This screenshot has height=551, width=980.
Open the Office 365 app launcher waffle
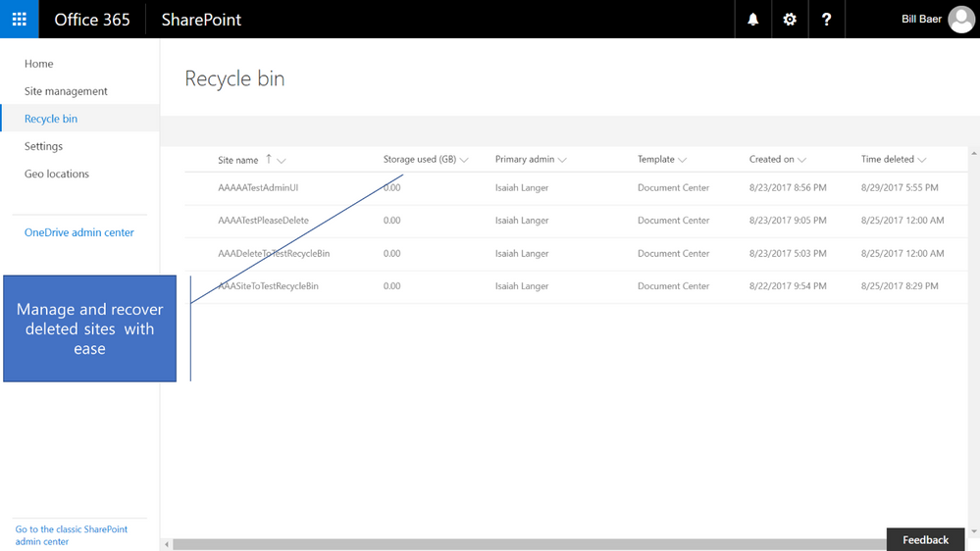[20, 19]
